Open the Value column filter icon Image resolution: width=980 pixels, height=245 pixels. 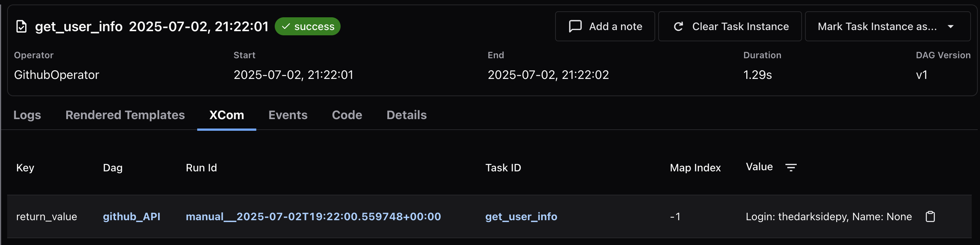click(x=791, y=167)
